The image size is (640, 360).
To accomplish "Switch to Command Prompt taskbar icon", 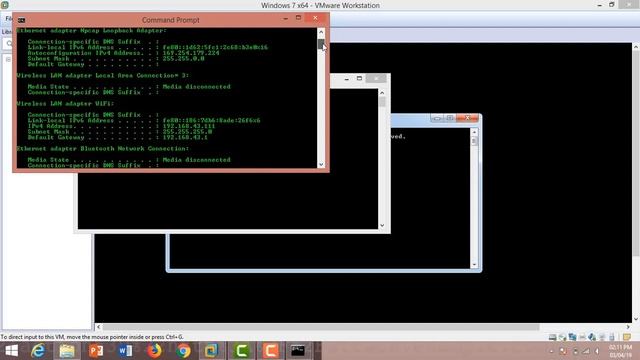I will pyautogui.click(x=298, y=351).
